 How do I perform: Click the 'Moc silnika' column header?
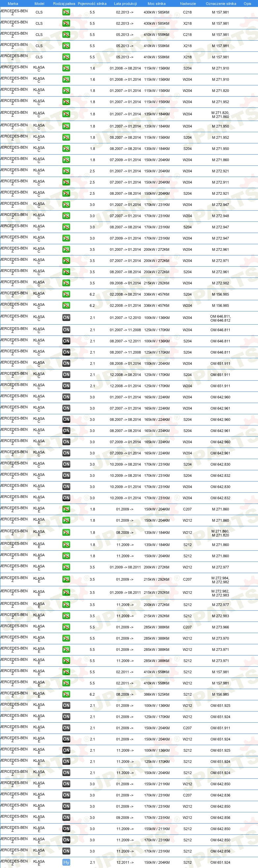tap(156, 4)
